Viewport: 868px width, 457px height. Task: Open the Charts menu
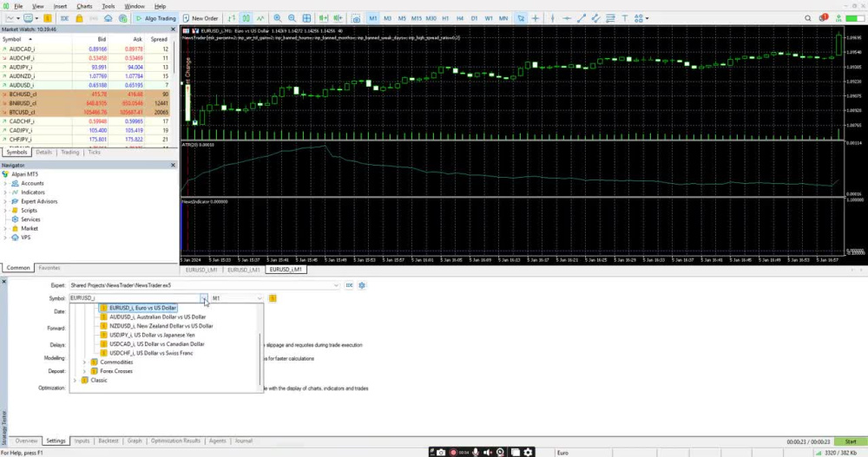click(84, 6)
